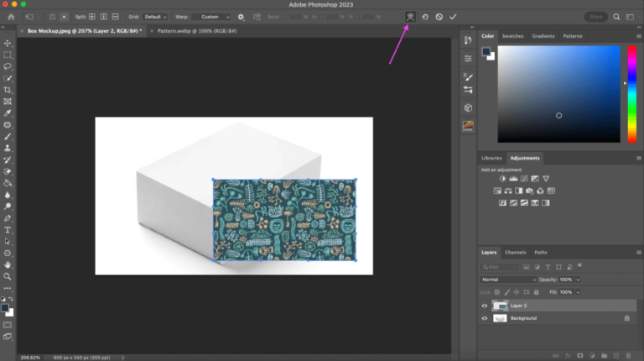Image resolution: width=644 pixels, height=361 pixels.
Task: Reset the warp transformation
Action: (425, 17)
